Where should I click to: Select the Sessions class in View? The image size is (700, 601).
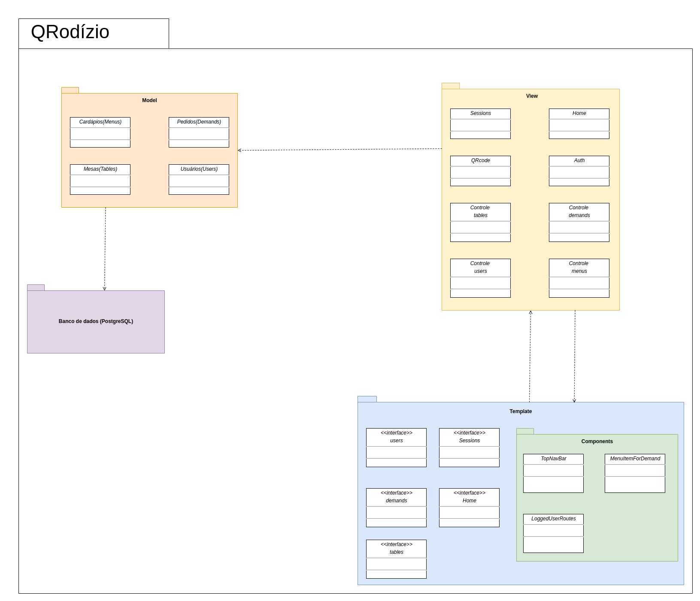pos(480,124)
